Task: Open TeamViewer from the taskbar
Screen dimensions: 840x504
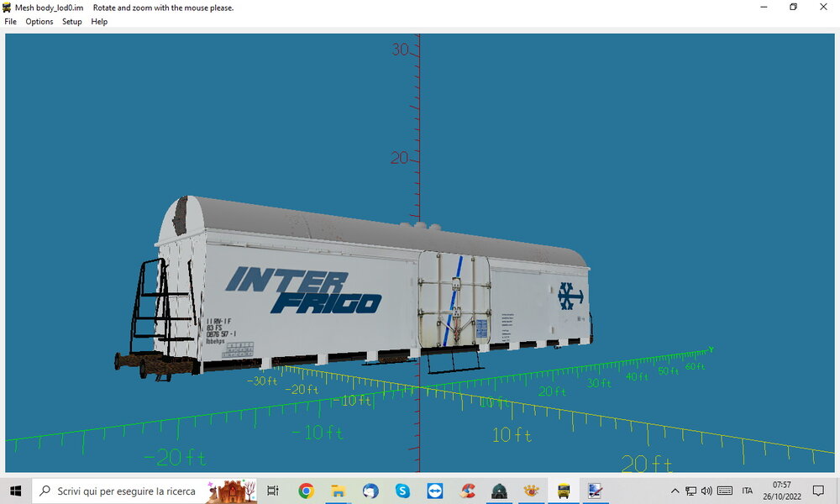Action: point(434,491)
